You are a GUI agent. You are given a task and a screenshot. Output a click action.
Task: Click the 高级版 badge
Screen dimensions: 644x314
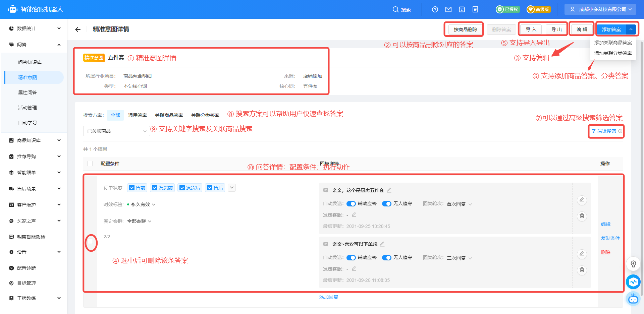538,9
